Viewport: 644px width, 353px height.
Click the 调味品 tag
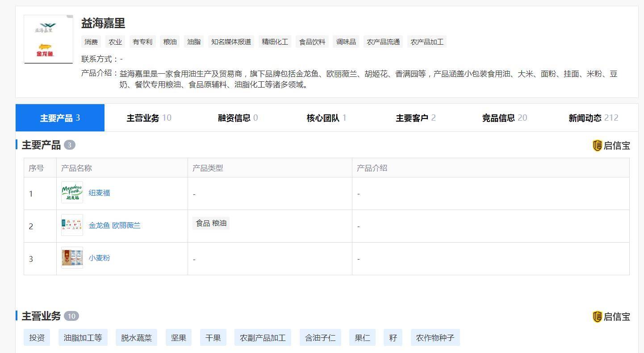(x=346, y=42)
